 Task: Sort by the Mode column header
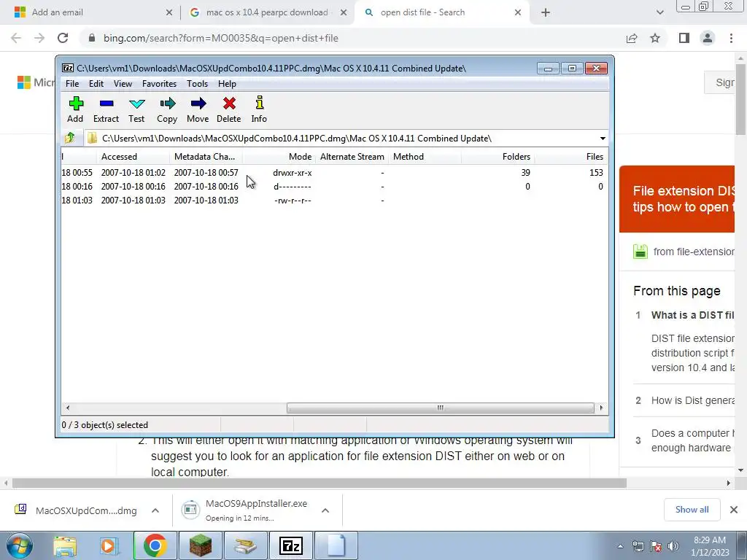point(279,157)
